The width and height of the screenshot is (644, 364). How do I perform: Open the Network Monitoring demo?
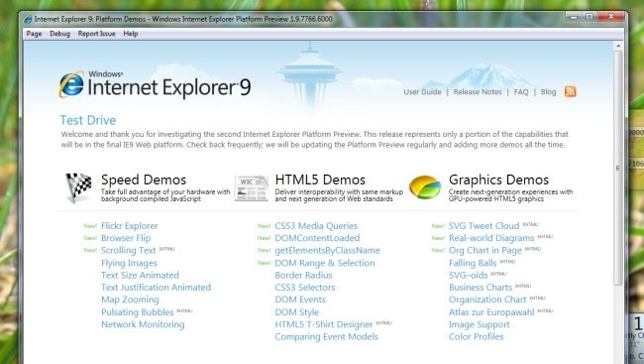(x=143, y=324)
